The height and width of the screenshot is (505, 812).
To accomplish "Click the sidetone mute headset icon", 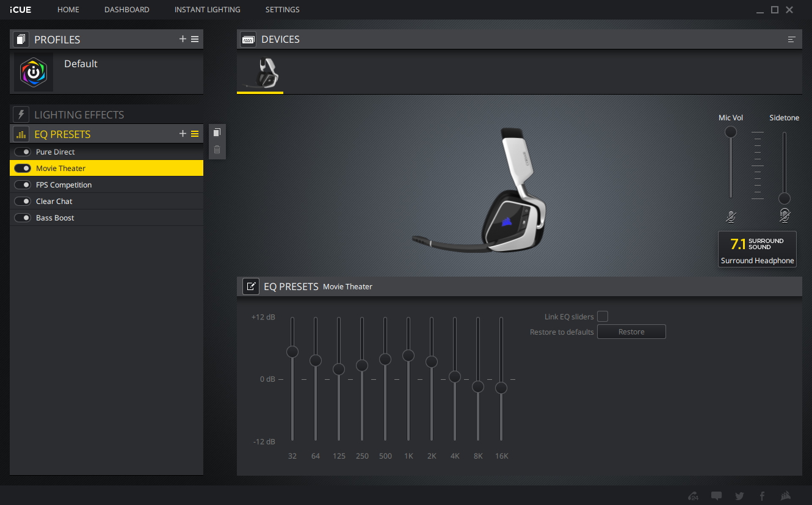I will tap(785, 216).
